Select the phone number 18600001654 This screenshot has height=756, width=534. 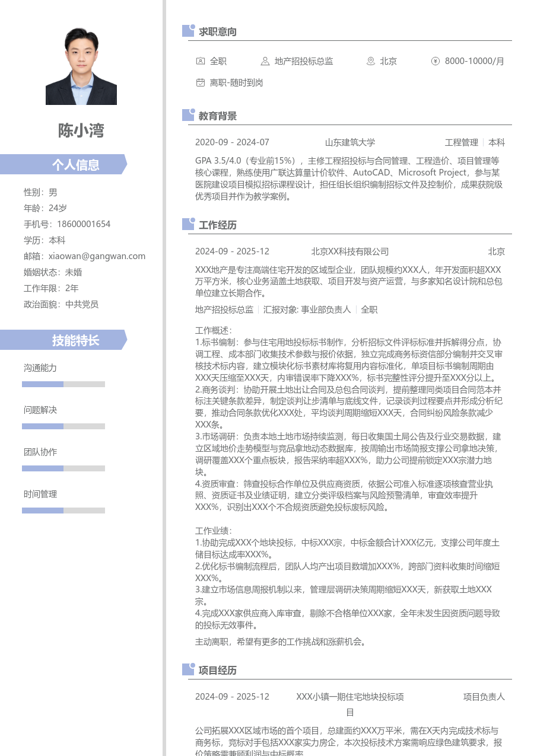coord(84,224)
